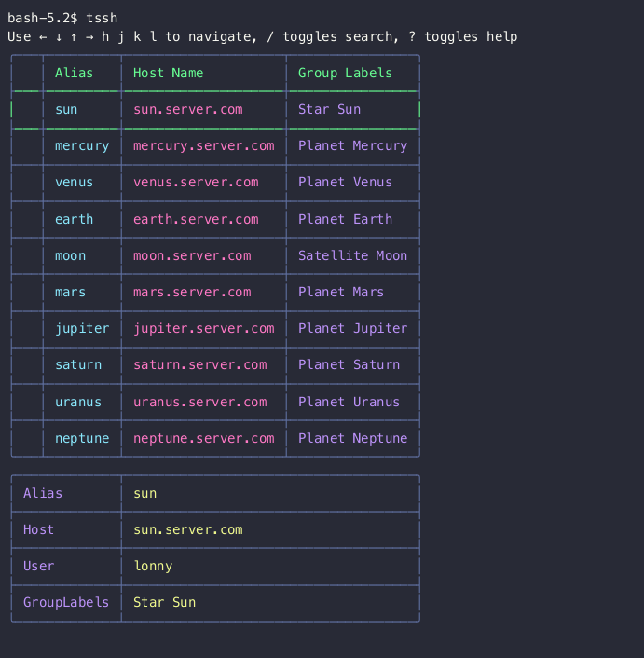Select saturn.server.com host name
The width and height of the screenshot is (644, 658).
click(x=199, y=364)
